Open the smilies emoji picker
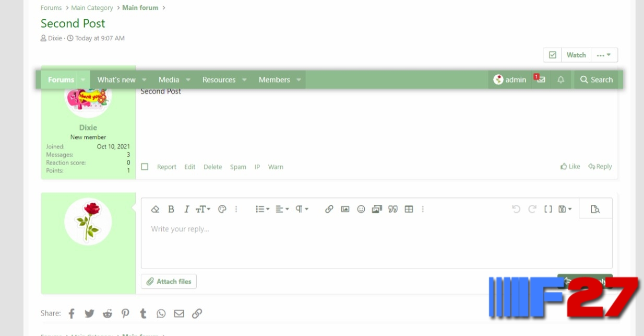This screenshot has height=336, width=644. pyautogui.click(x=361, y=209)
